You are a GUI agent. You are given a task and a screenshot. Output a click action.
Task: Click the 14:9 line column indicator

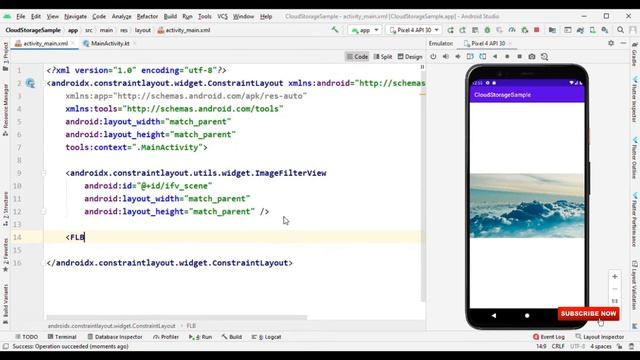(541, 346)
